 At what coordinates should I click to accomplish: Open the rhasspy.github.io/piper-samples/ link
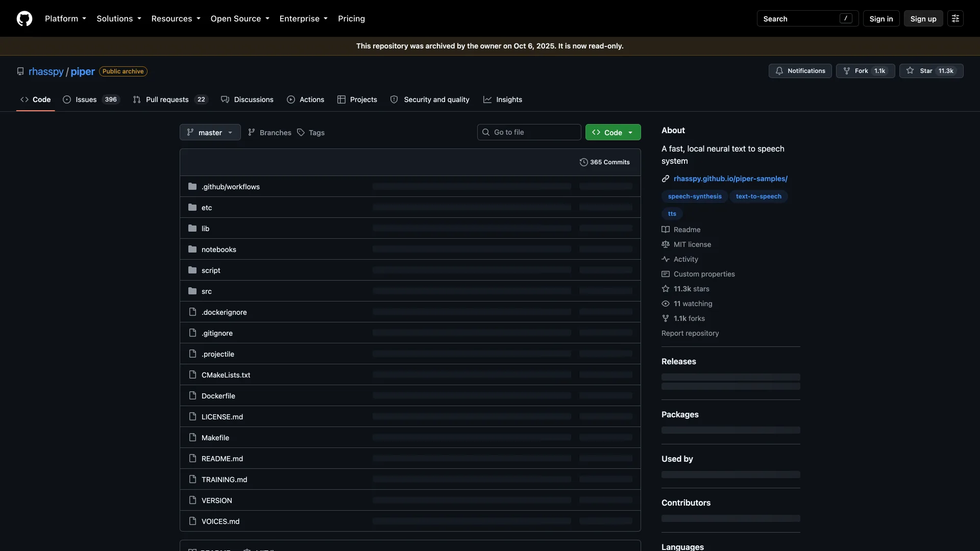pos(730,179)
